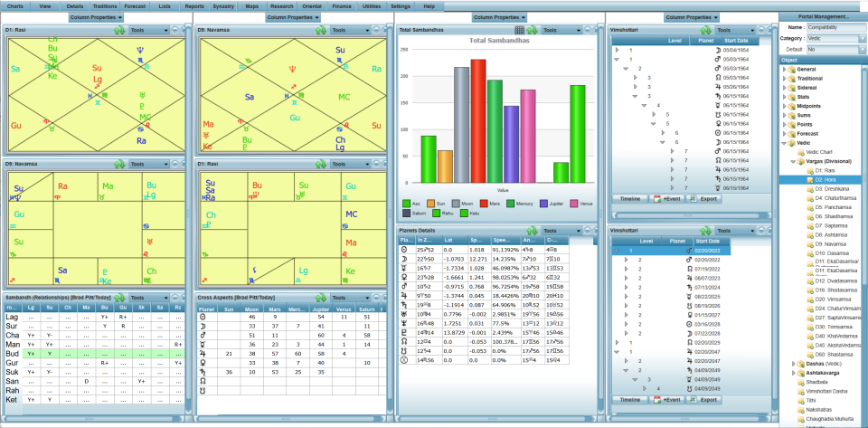Click the General folder icon in Object tree
868x428 pixels.
(792, 69)
